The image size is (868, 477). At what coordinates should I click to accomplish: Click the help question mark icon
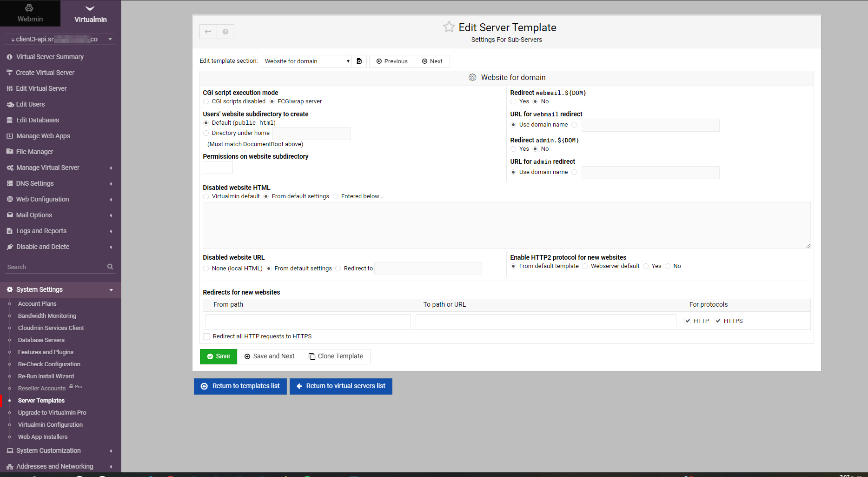(225, 32)
